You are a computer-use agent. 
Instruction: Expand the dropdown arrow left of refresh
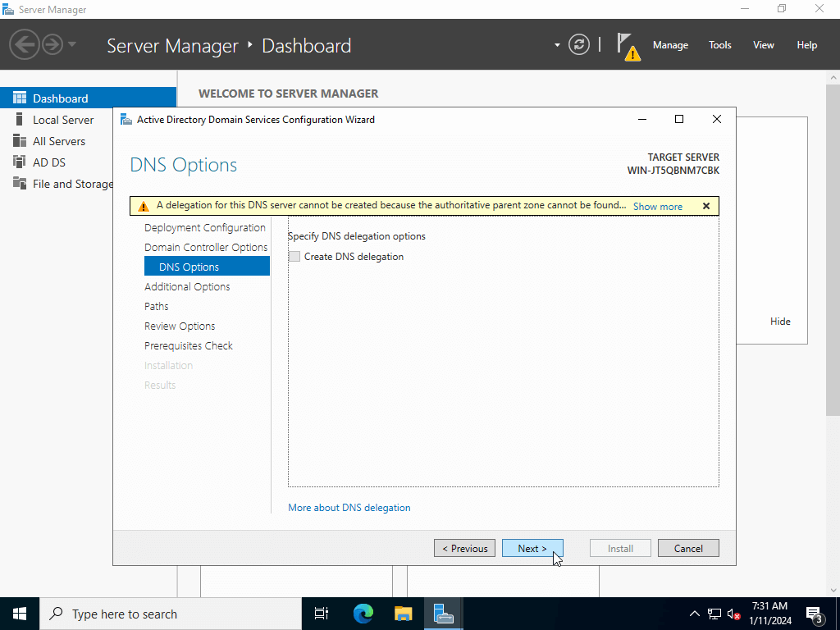coord(557,45)
